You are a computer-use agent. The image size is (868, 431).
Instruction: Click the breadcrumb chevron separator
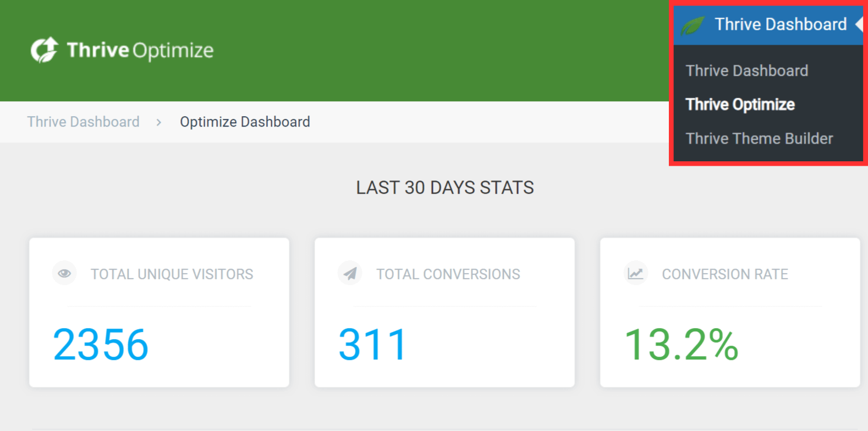159,122
